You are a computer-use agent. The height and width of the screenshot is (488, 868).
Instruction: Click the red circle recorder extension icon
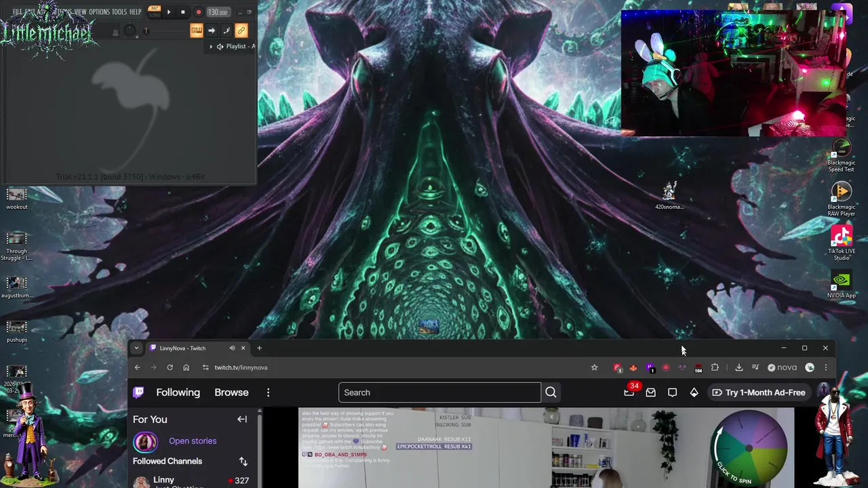(x=666, y=367)
